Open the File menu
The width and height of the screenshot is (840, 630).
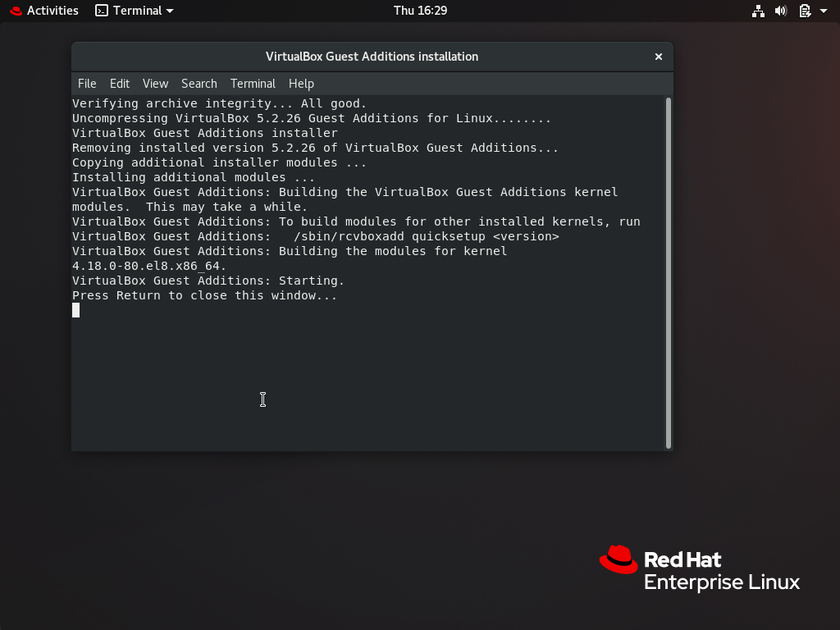[87, 84]
